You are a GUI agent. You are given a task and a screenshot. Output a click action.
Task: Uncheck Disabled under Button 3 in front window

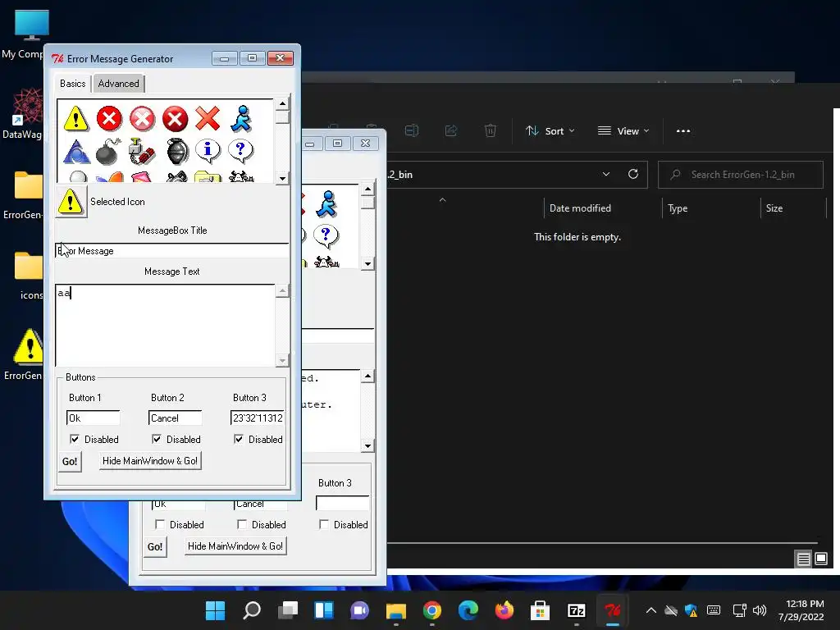pyautogui.click(x=239, y=440)
